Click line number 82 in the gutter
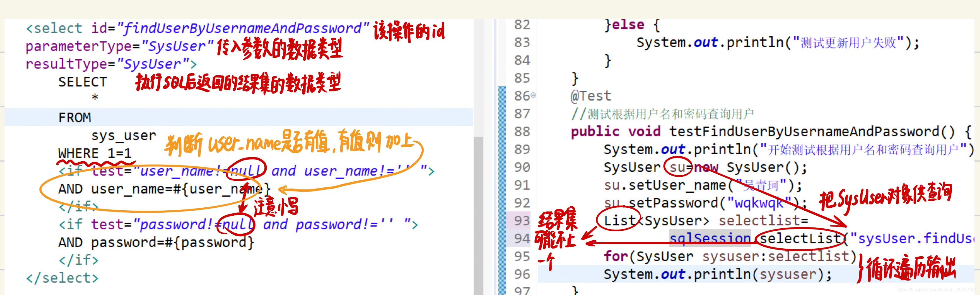 (522, 25)
